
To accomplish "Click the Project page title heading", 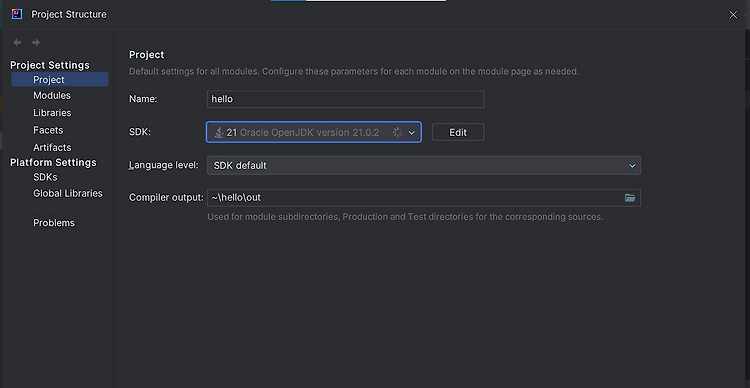I will (146, 55).
